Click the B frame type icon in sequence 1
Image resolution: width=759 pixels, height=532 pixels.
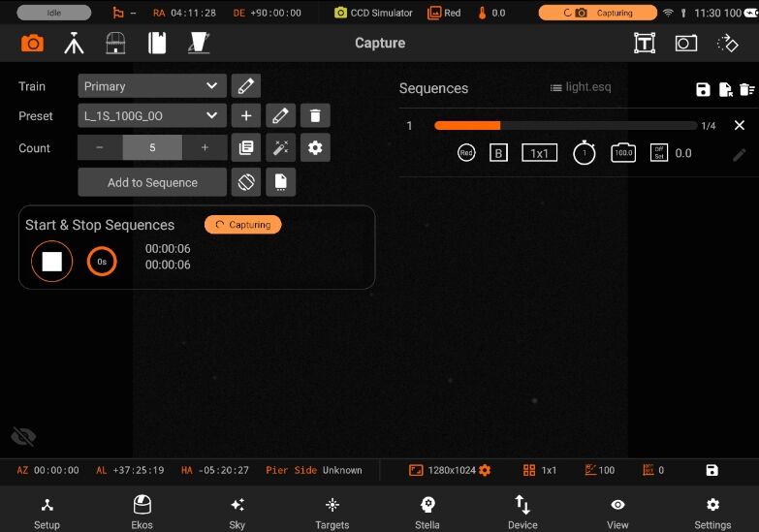point(498,153)
